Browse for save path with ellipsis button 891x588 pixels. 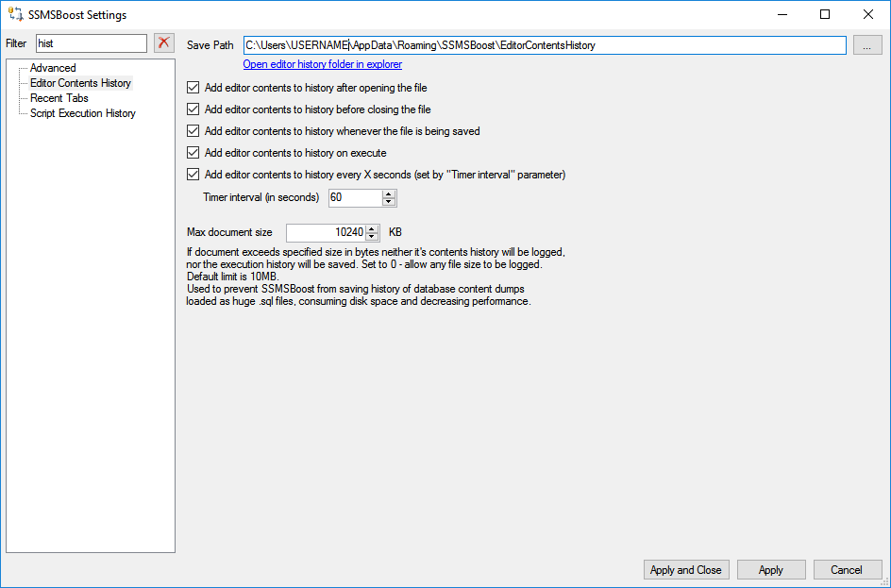click(867, 45)
